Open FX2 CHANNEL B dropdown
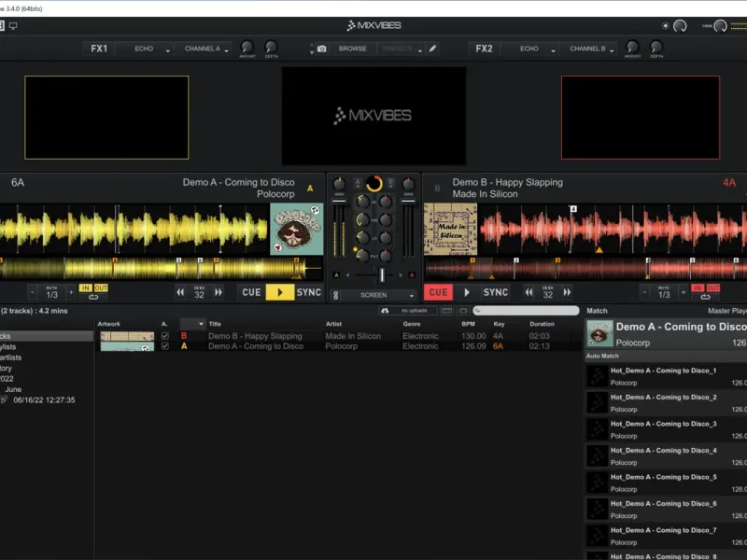 (588, 49)
